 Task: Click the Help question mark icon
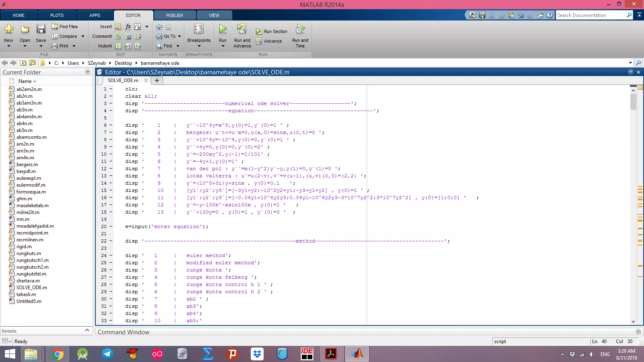click(550, 15)
